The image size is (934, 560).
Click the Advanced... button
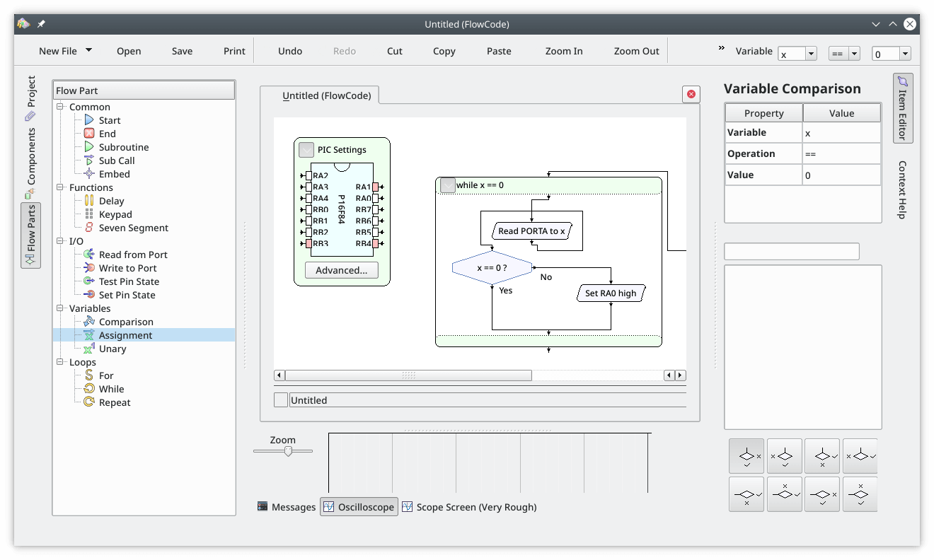(x=341, y=270)
